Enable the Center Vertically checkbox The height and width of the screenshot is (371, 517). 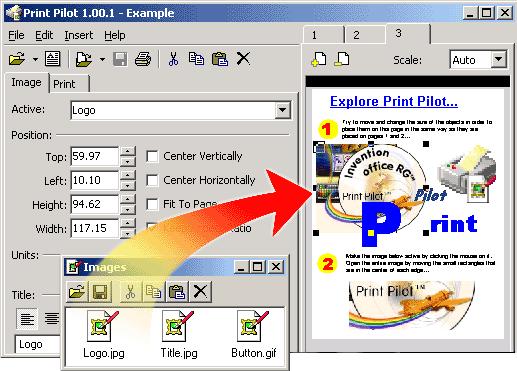(152, 156)
